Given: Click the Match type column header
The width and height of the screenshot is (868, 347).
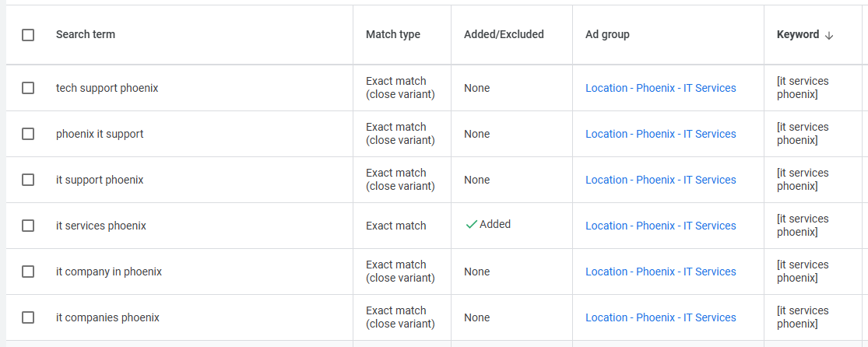Looking at the screenshot, I should click(x=392, y=34).
